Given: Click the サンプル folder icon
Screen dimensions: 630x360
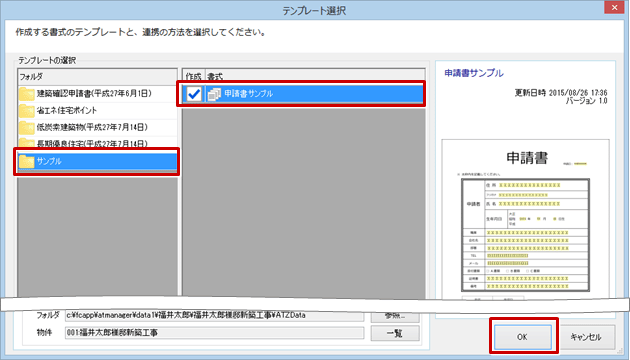Looking at the screenshot, I should 27,162.
